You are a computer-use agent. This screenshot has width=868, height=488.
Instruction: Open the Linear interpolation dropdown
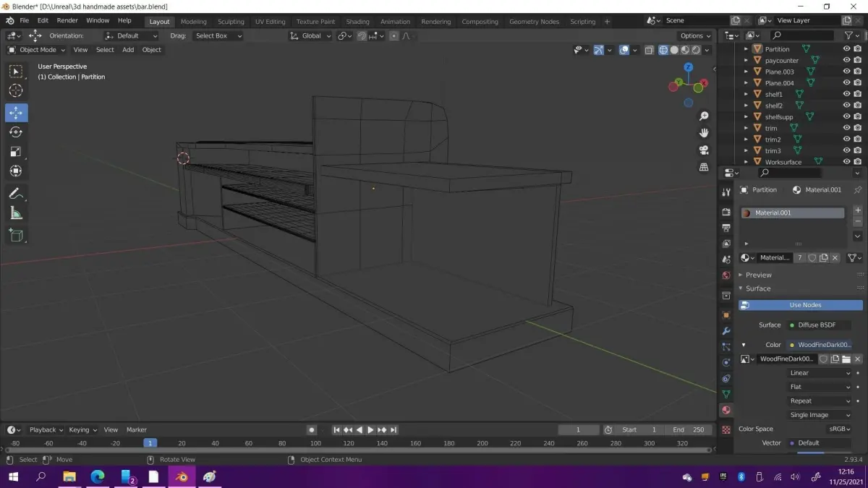point(820,373)
